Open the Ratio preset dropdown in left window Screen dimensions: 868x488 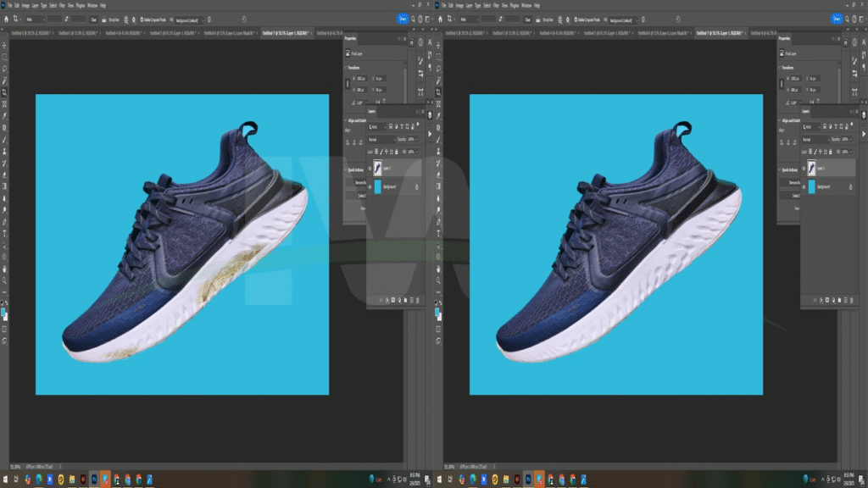pyautogui.click(x=36, y=19)
